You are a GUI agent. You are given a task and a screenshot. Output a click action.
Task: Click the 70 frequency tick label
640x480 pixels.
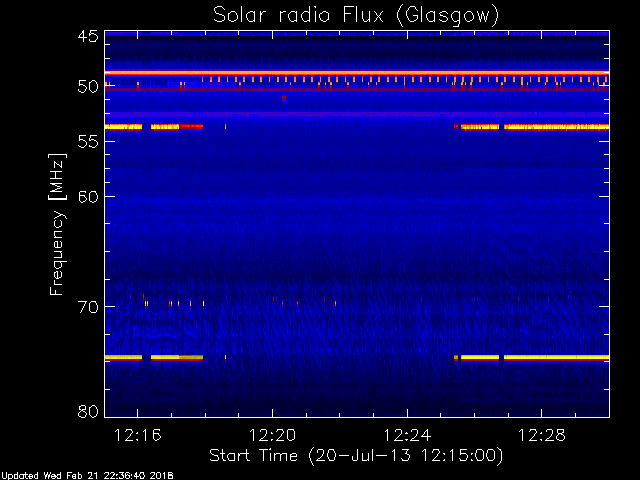88,307
